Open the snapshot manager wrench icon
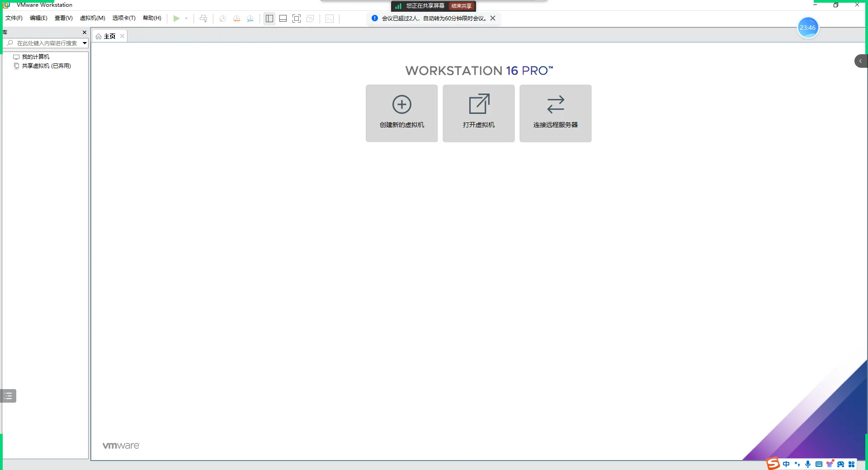This screenshot has height=470, width=868. click(x=250, y=19)
